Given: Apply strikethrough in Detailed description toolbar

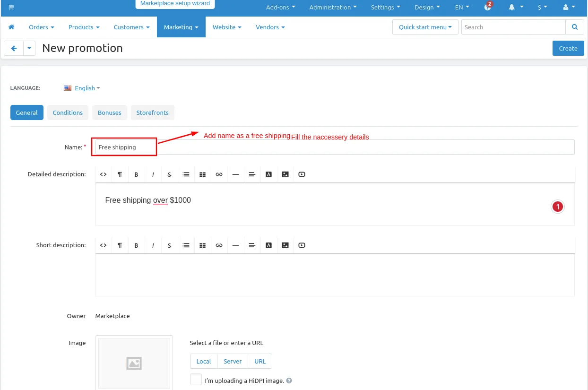Looking at the screenshot, I should 170,174.
